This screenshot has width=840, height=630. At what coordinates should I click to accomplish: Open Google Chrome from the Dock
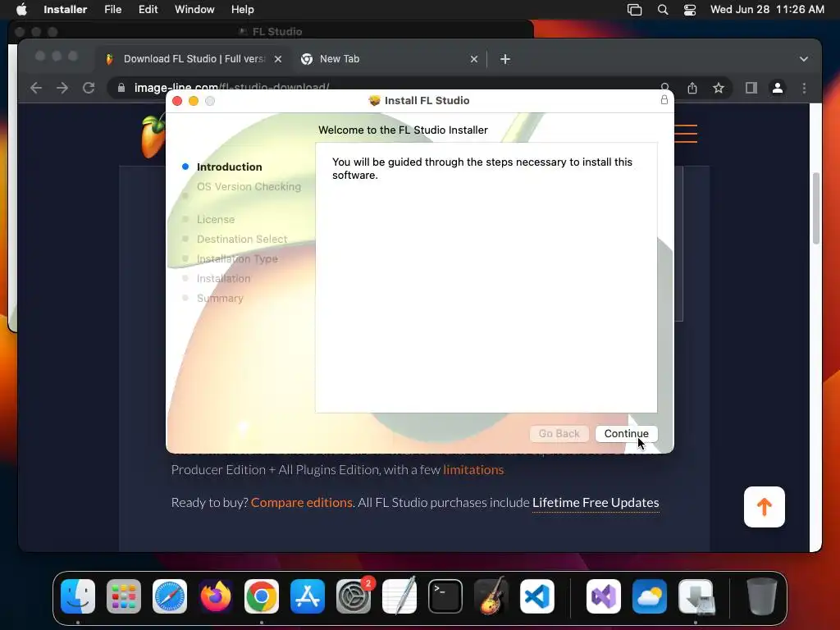[262, 596]
